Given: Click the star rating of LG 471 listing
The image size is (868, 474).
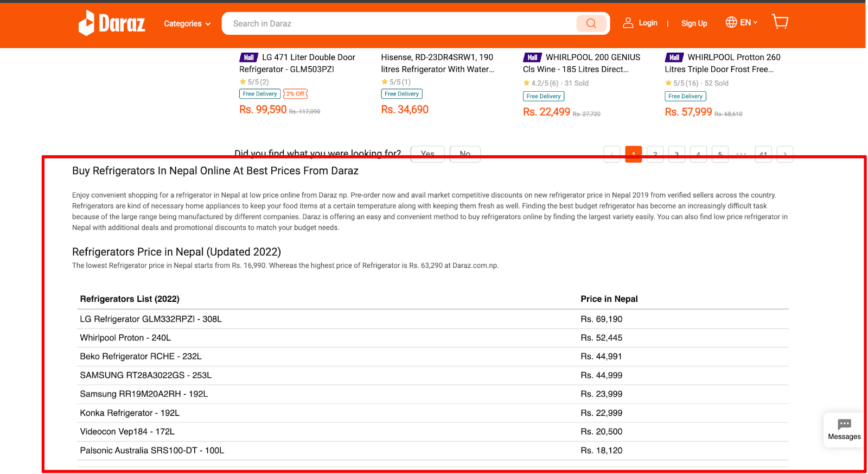Looking at the screenshot, I should pos(254,82).
